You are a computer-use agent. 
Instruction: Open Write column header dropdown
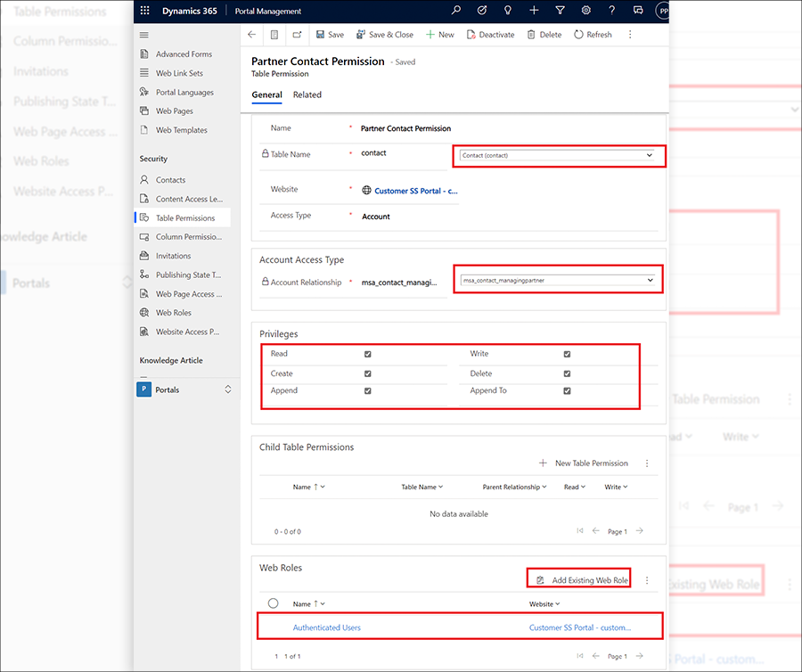(x=616, y=487)
